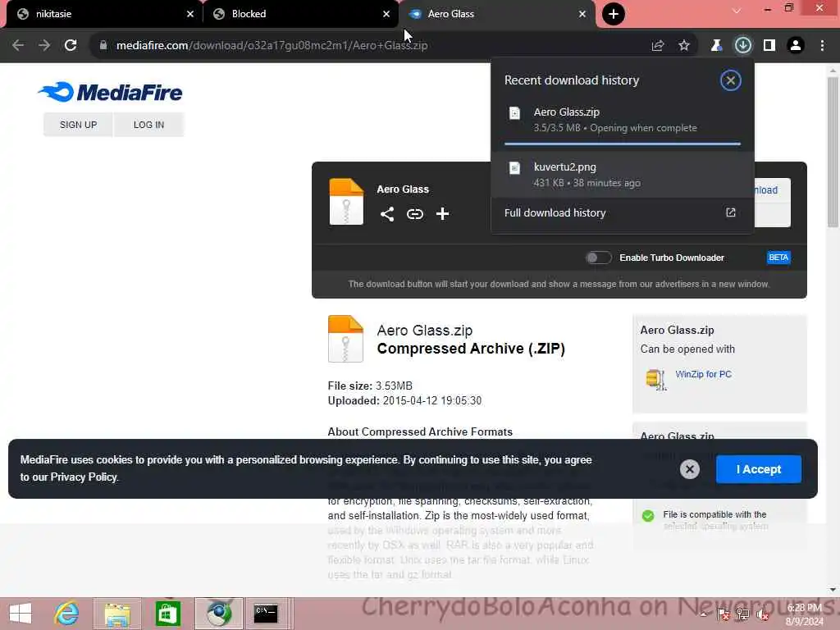Close the Recent download history popup
840x630 pixels.
[730, 80]
